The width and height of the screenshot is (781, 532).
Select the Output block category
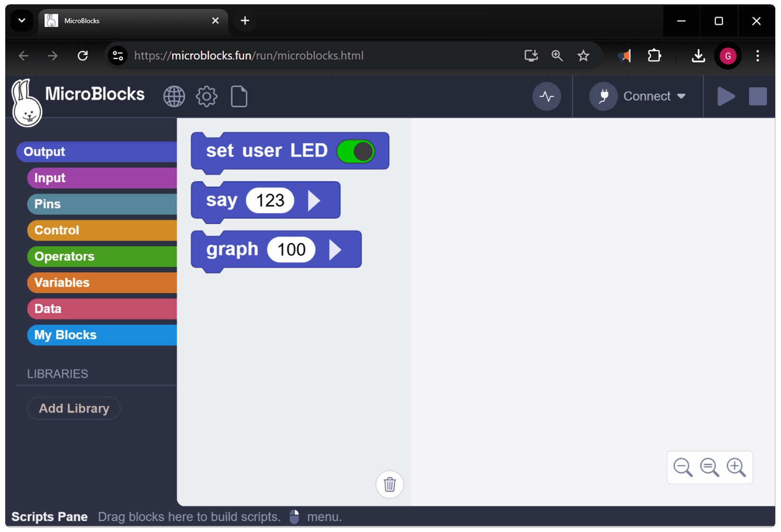tap(97, 152)
